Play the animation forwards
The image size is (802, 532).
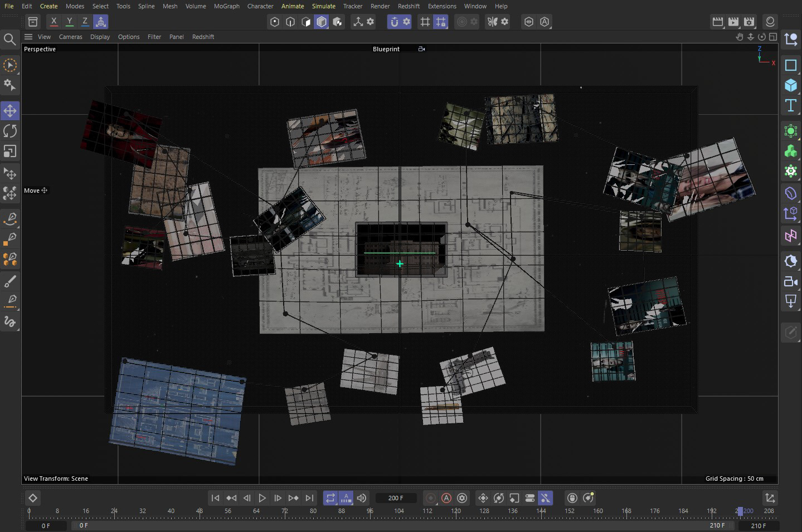263,498
